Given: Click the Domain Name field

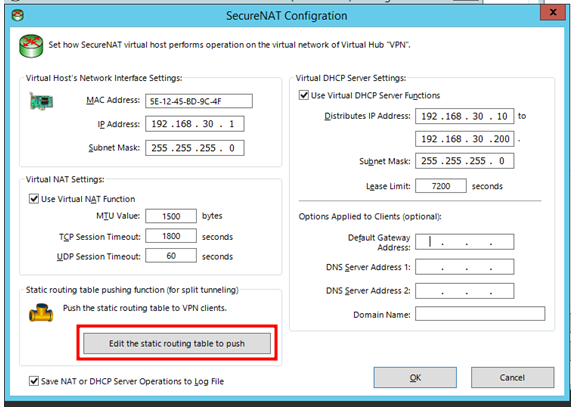Looking at the screenshot, I should [480, 314].
